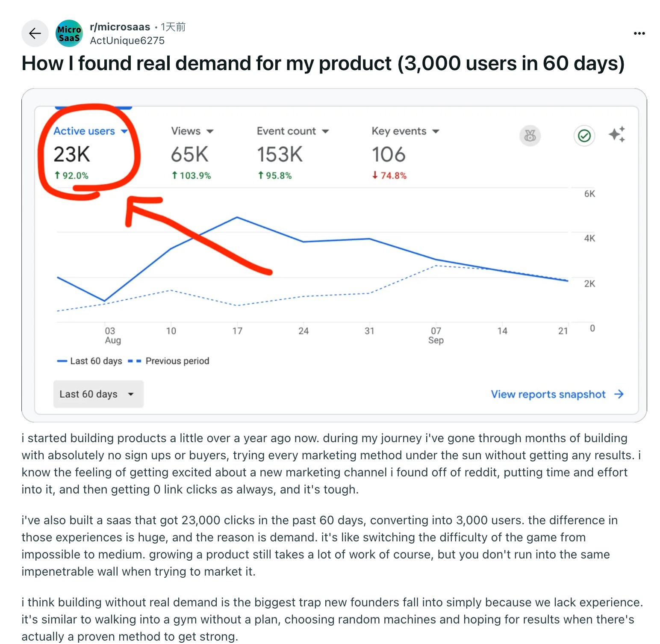Expand the Event count metric dropdown
Screen dimensions: 660x644
click(325, 131)
